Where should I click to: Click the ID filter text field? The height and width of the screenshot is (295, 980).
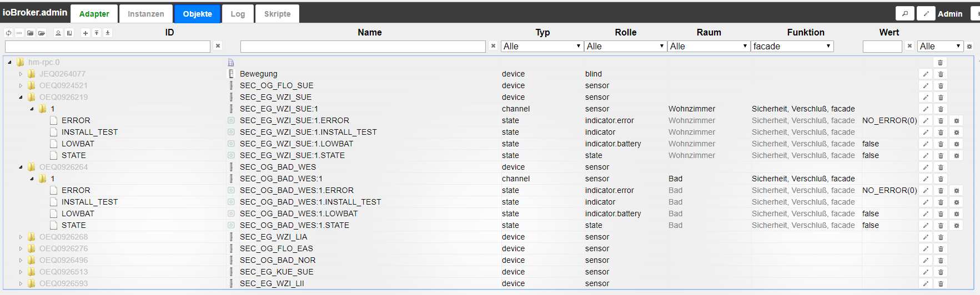[x=108, y=47]
